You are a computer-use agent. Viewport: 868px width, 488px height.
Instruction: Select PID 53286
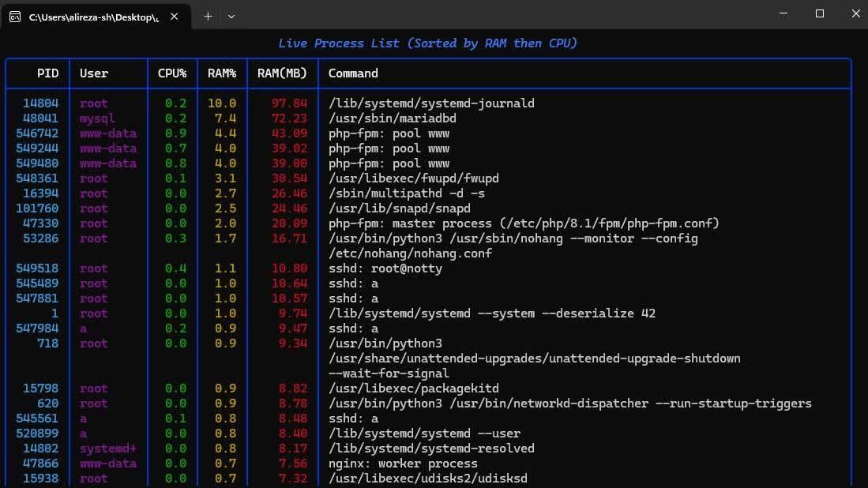click(x=40, y=238)
